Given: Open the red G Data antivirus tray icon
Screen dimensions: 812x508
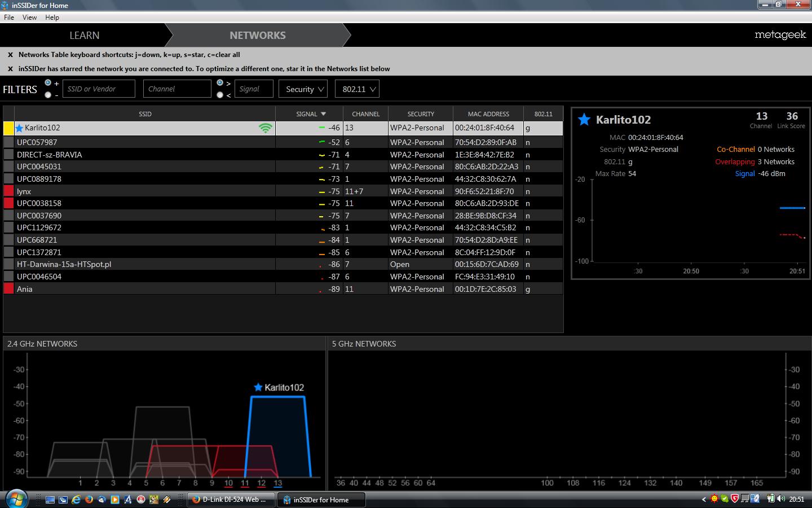Looking at the screenshot, I should [735, 499].
